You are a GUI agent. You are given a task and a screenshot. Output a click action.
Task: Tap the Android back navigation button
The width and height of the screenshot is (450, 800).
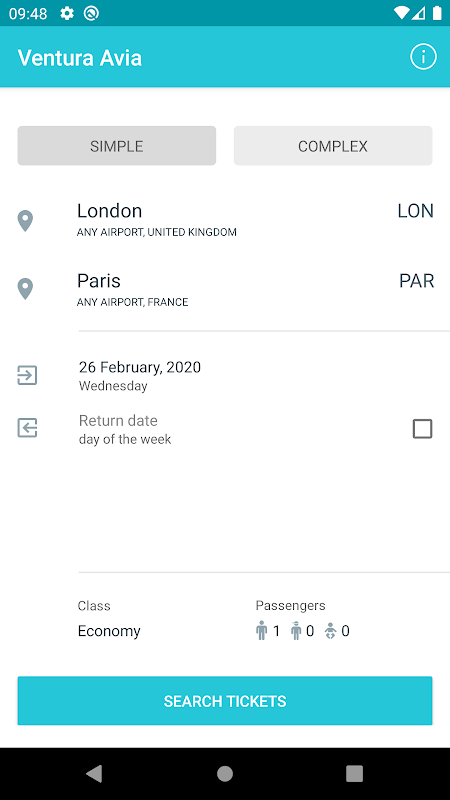94,773
